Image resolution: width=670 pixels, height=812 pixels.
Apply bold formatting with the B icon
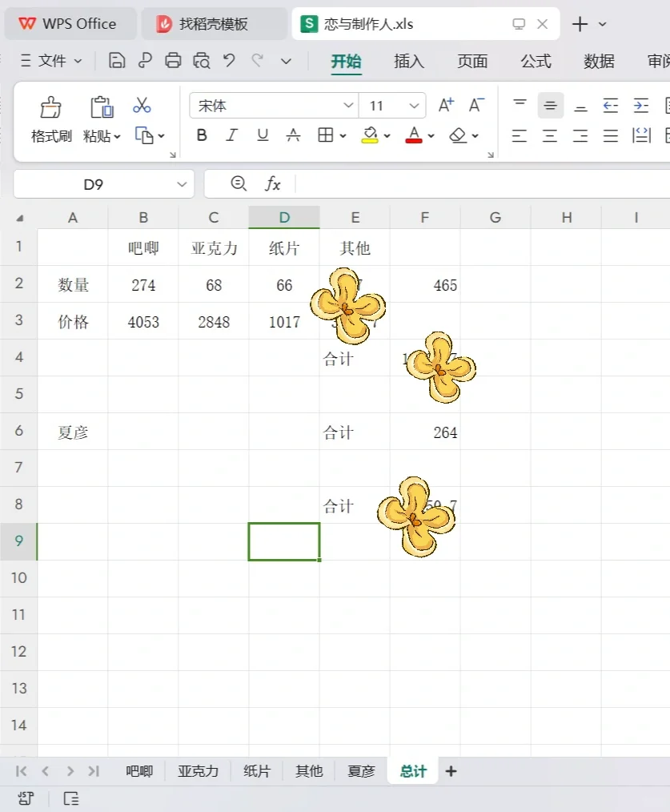click(201, 135)
